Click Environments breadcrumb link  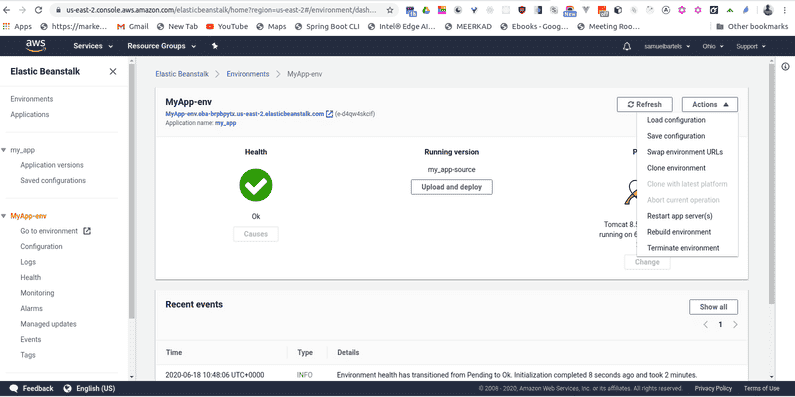[247, 74]
